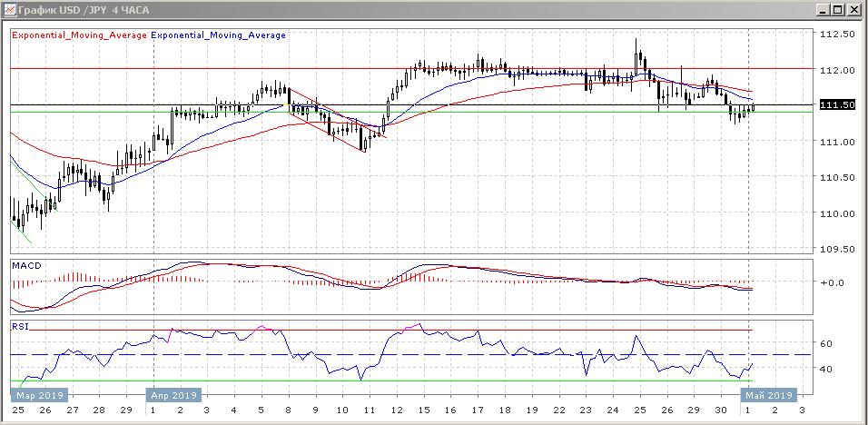Click the chart icon in the title bar
The image size is (868, 425).
pos(9,10)
